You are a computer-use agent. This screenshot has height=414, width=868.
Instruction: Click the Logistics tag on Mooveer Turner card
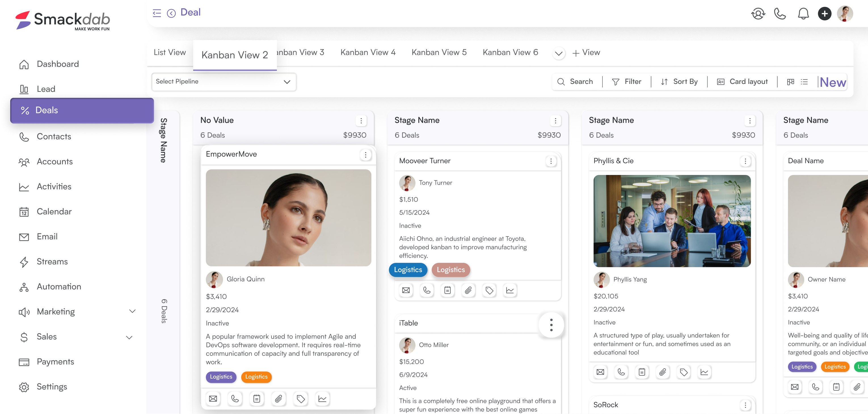(408, 269)
